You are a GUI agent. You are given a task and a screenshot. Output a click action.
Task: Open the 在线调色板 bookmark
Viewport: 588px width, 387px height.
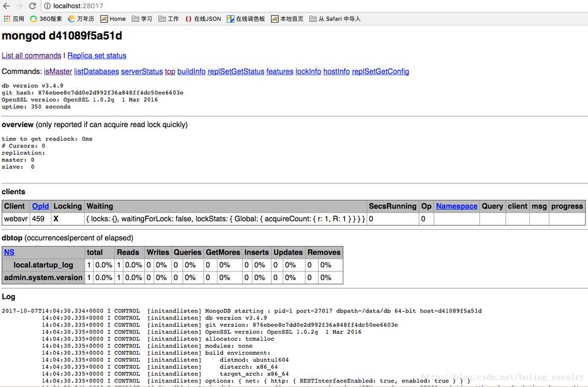pyautogui.click(x=246, y=19)
